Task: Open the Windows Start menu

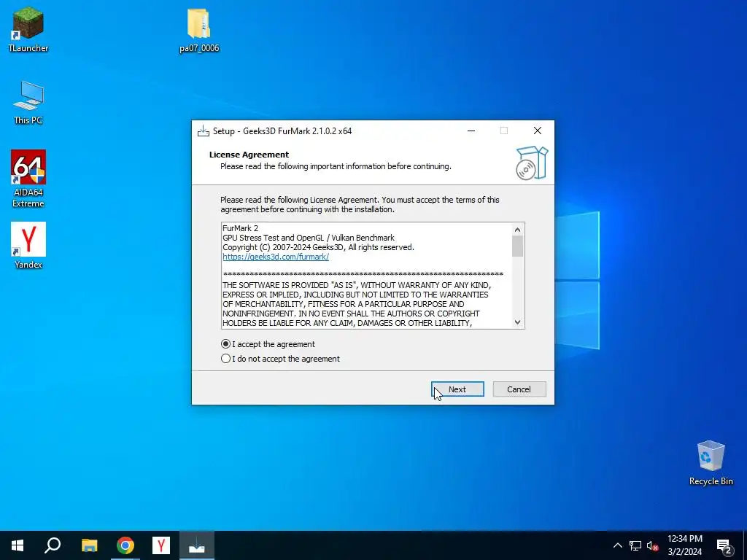Action: (x=18, y=545)
